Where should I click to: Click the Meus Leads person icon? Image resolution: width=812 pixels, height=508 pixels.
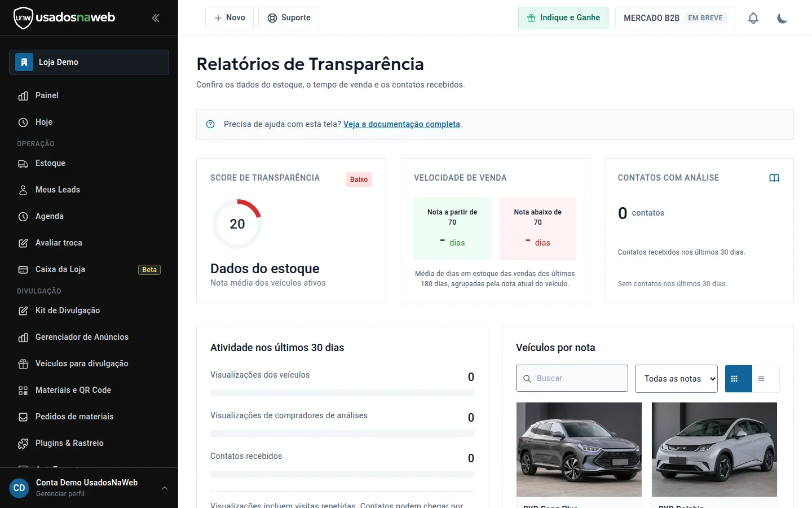23,190
